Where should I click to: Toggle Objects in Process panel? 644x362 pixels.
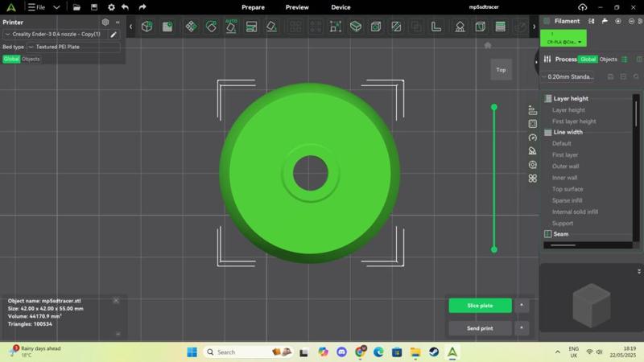coord(609,59)
